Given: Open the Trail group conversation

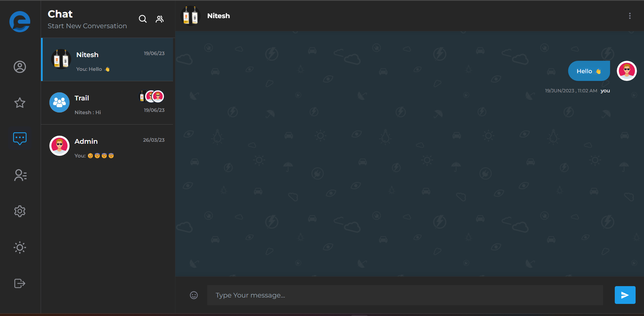Looking at the screenshot, I should click(107, 103).
